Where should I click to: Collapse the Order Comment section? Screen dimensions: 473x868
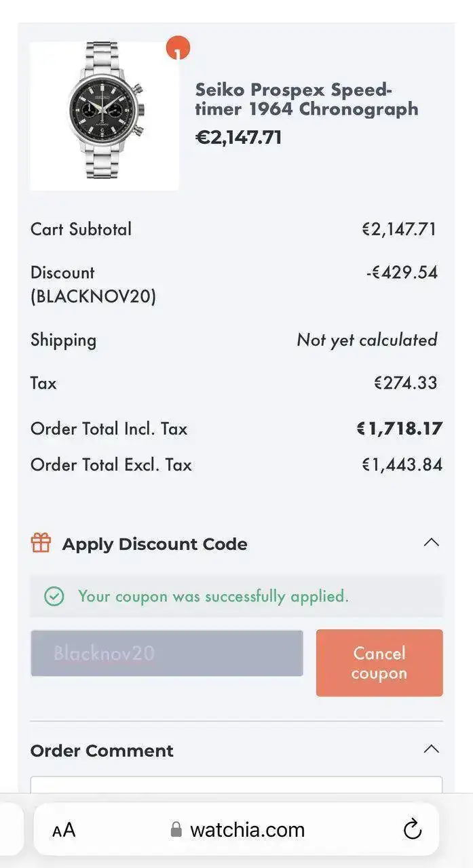pyautogui.click(x=431, y=749)
